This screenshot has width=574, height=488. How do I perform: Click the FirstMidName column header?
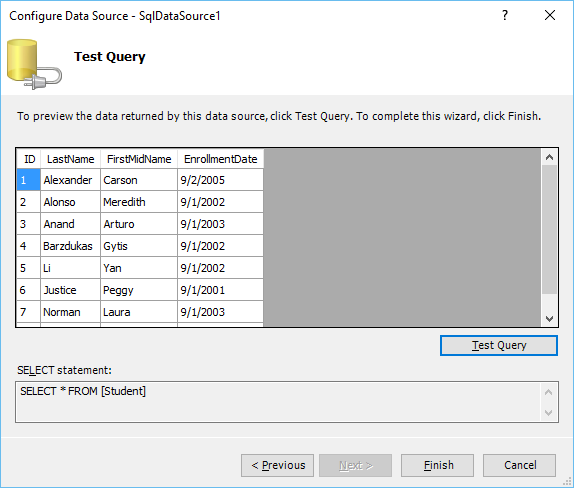tap(139, 159)
